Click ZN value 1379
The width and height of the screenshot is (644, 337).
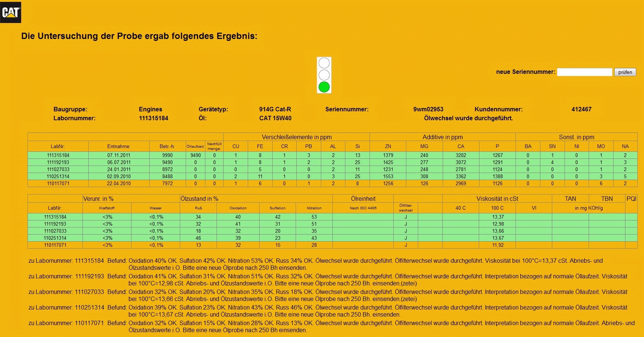tap(388, 155)
